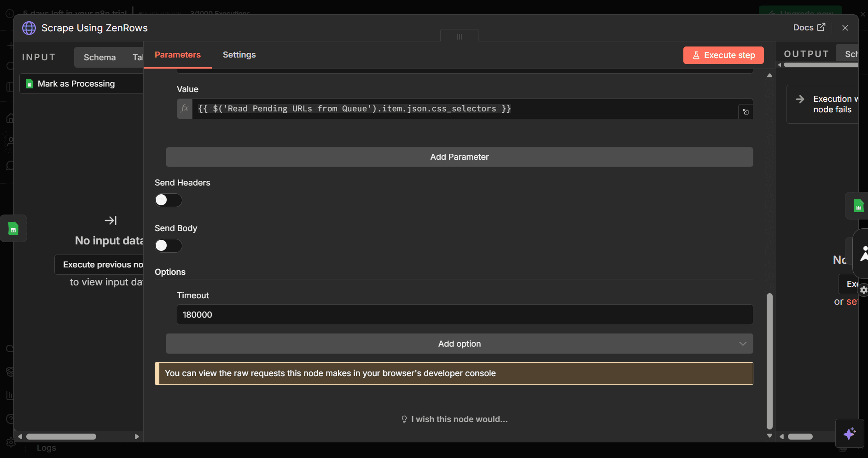Image resolution: width=868 pixels, height=458 pixels.
Task: Close the node settings dialog
Action: 845,28
